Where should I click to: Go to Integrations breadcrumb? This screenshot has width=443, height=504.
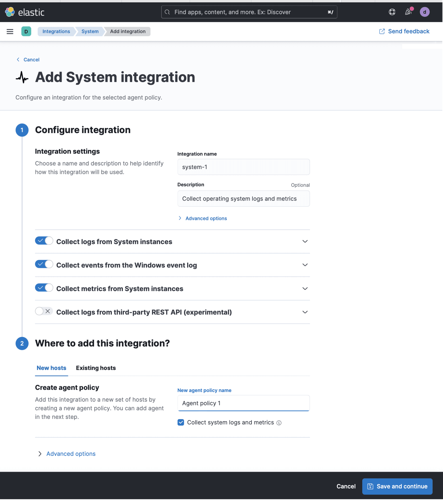56,31
